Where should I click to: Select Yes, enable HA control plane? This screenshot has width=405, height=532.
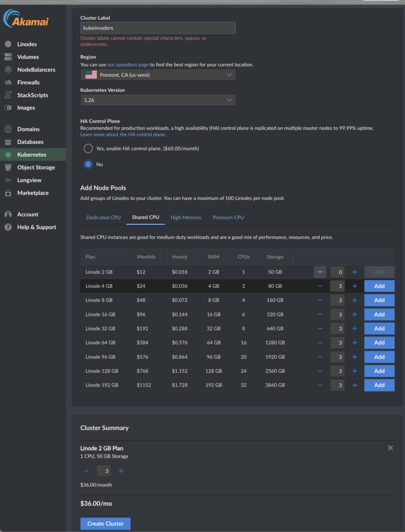tap(88, 148)
